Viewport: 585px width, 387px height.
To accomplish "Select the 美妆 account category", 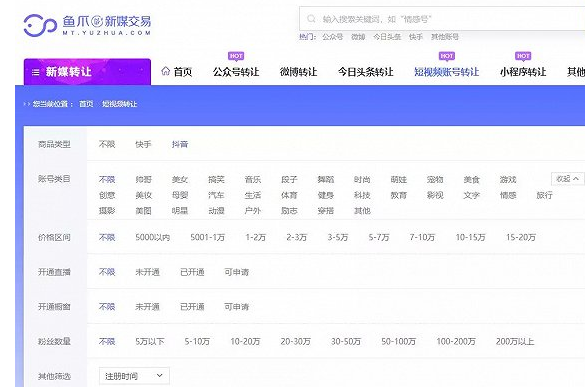I will (143, 195).
